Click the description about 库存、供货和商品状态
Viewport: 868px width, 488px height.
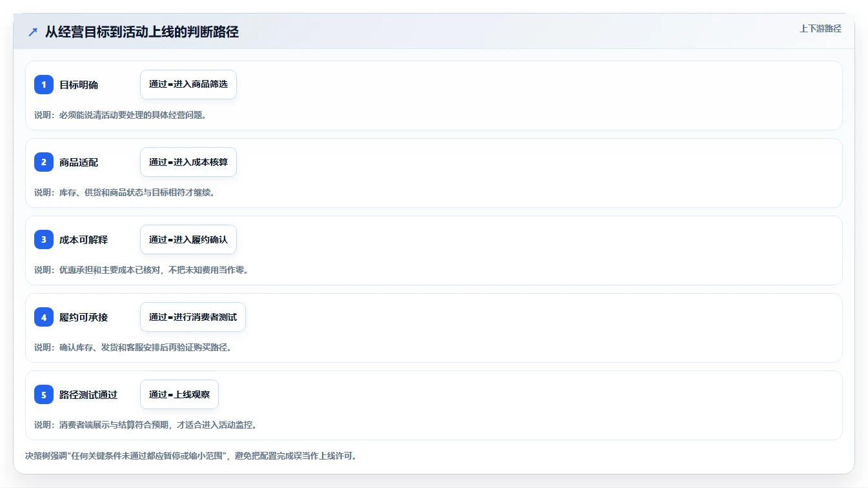(x=125, y=192)
